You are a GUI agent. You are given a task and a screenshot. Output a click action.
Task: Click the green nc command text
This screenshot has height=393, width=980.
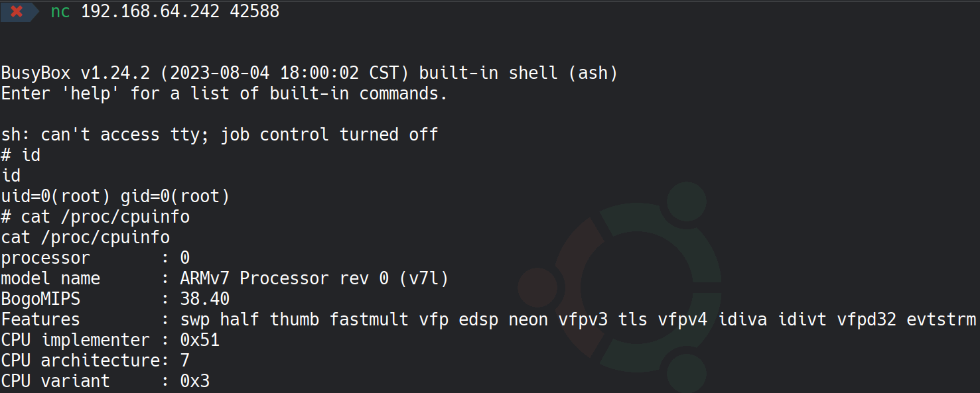point(60,11)
